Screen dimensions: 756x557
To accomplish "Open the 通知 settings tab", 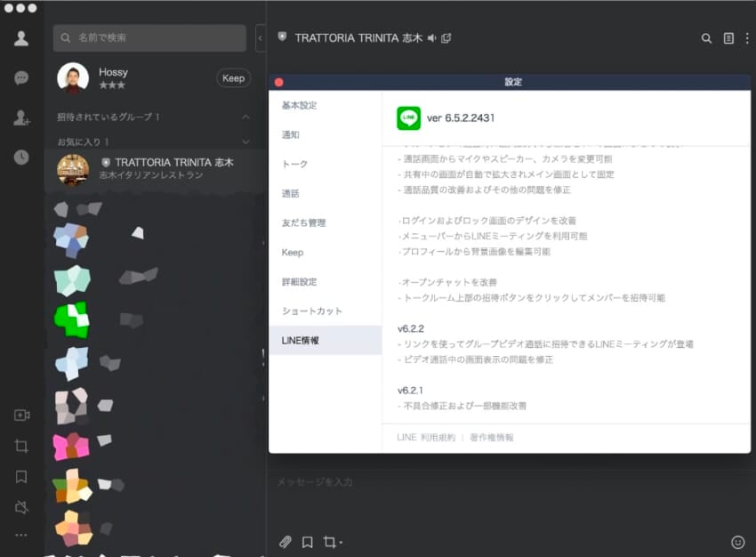I will tap(291, 134).
